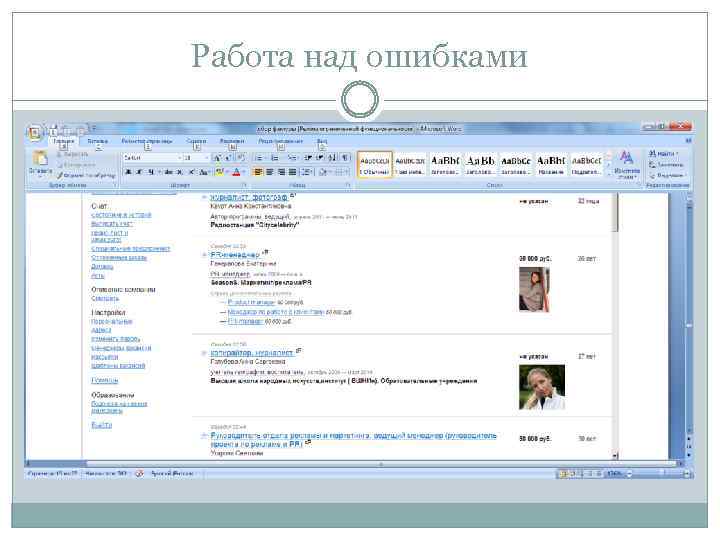Align text right
This screenshot has width=720, height=540.
(x=281, y=172)
